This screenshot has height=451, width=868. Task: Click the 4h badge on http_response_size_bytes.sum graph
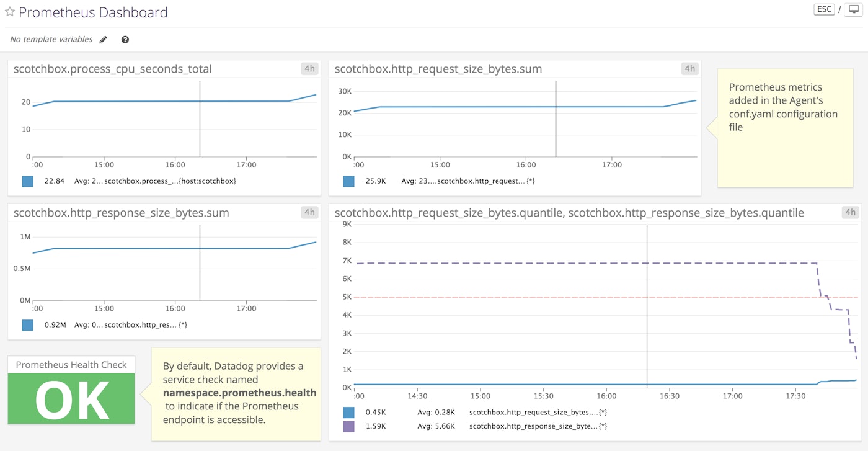pyautogui.click(x=309, y=212)
